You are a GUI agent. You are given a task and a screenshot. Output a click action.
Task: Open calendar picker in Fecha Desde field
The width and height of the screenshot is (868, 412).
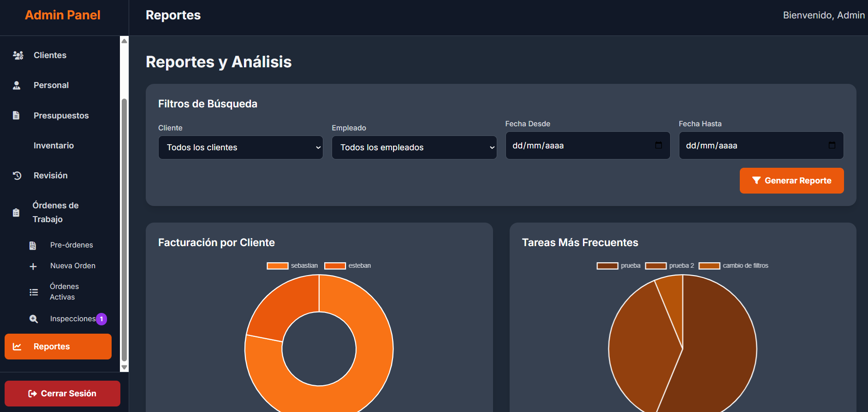[658, 146]
